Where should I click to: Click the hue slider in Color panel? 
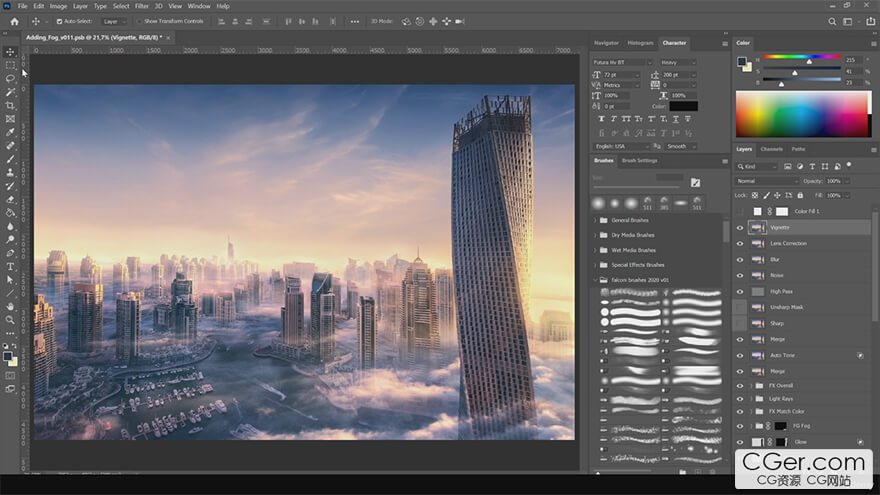point(802,57)
